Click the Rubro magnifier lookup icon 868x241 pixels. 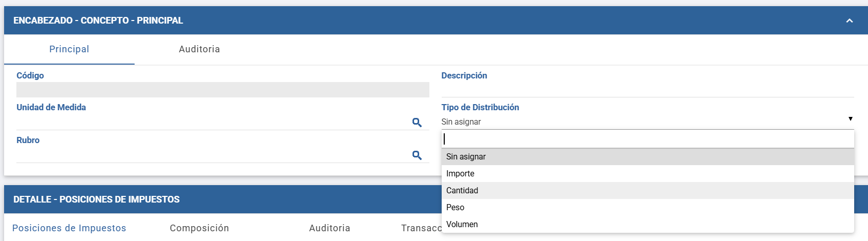(x=417, y=155)
